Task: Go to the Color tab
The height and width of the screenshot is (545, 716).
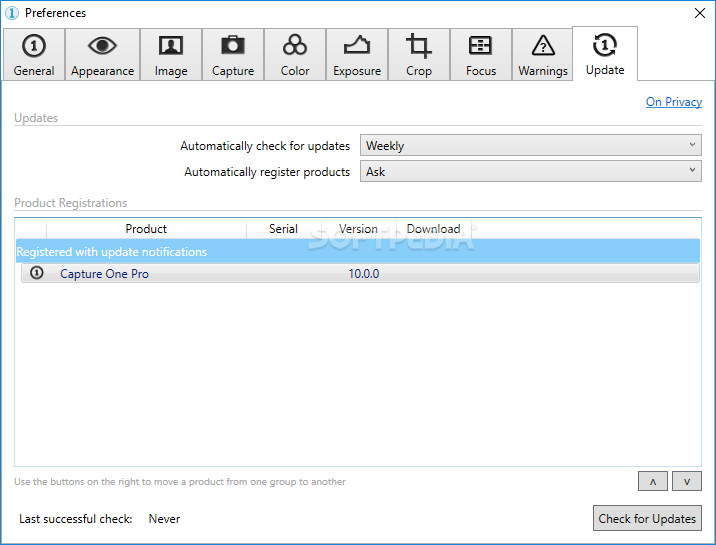Action: (295, 55)
